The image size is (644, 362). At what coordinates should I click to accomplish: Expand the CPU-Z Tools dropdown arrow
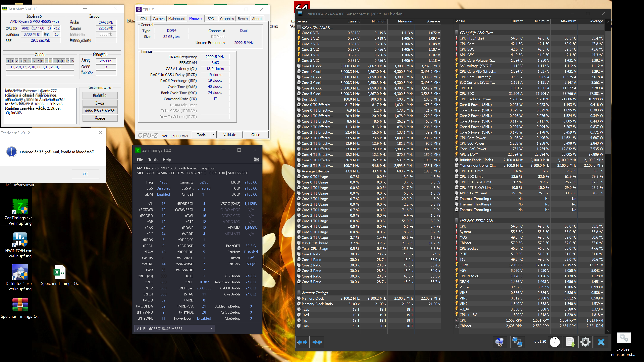[x=213, y=135]
